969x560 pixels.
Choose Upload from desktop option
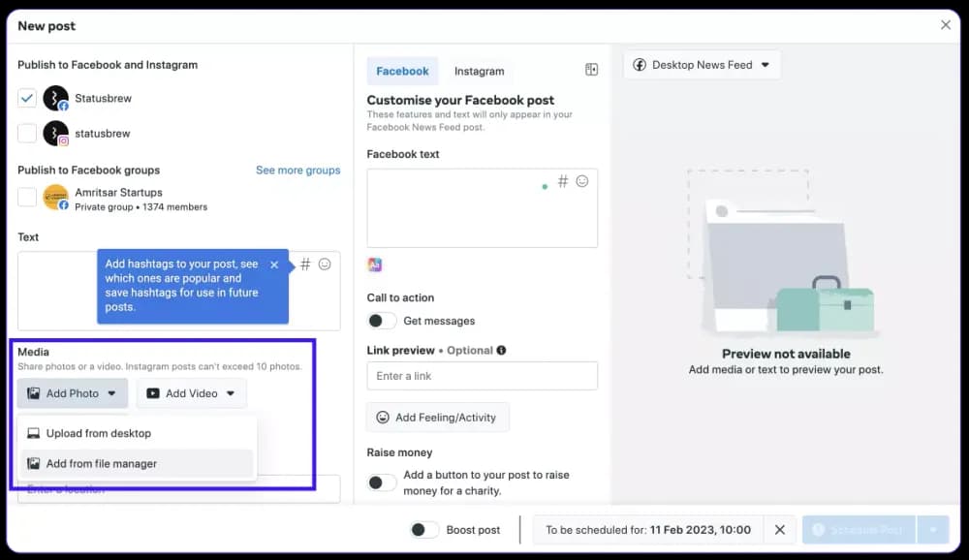(98, 433)
